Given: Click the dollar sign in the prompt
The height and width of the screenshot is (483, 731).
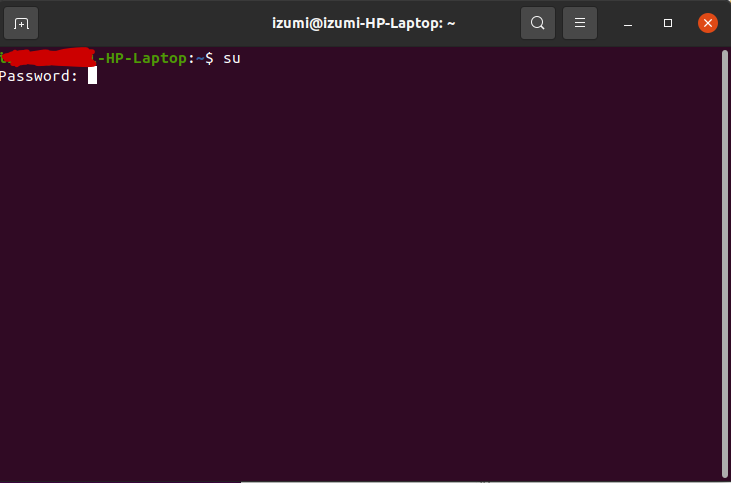Looking at the screenshot, I should point(208,59).
